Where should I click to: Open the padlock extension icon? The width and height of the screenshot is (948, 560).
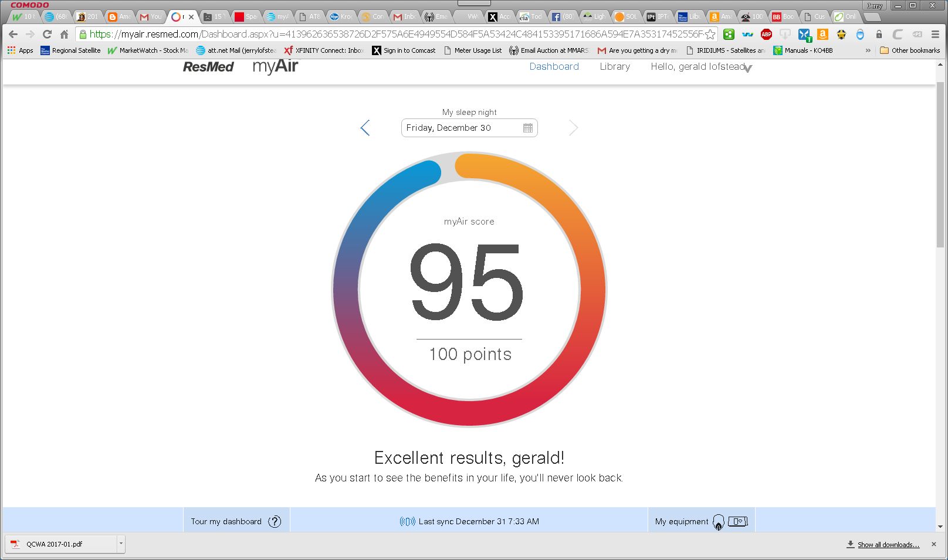[879, 34]
